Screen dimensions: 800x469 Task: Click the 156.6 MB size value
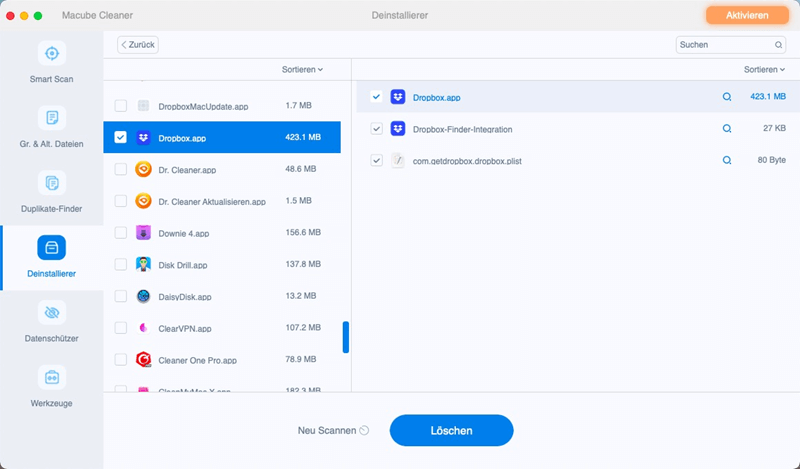pyautogui.click(x=303, y=232)
